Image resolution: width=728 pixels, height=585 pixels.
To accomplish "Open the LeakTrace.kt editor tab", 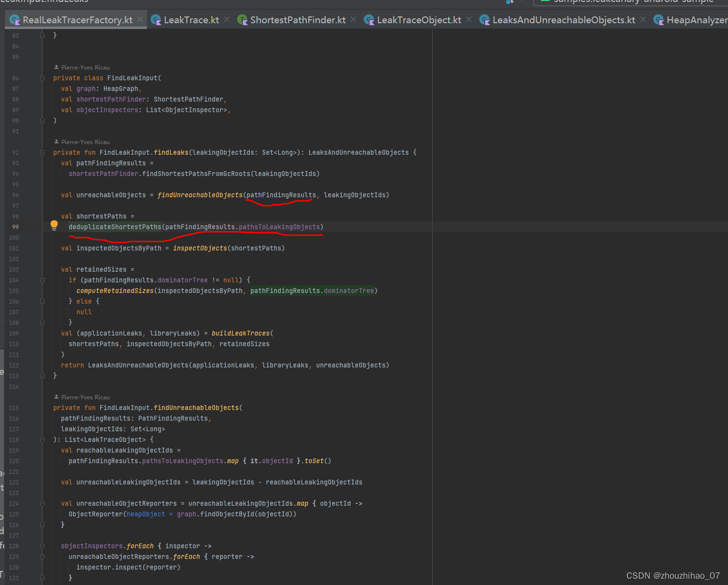I will [x=191, y=20].
